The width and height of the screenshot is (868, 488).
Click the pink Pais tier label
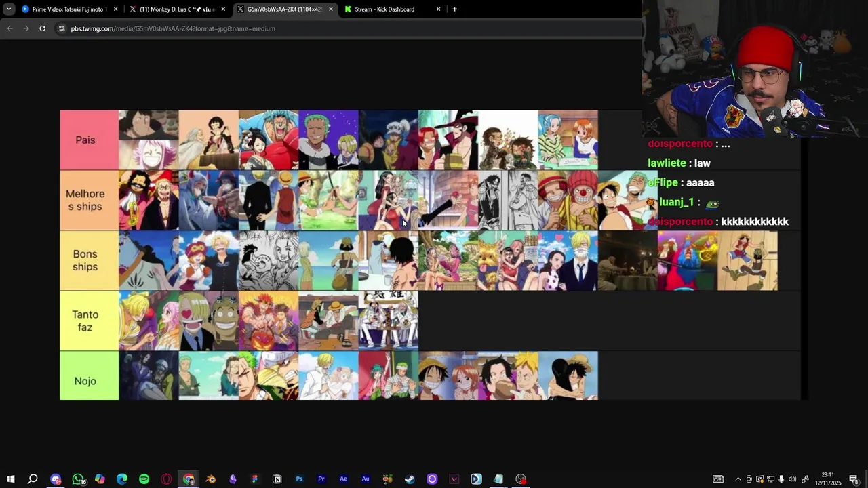[x=89, y=140]
